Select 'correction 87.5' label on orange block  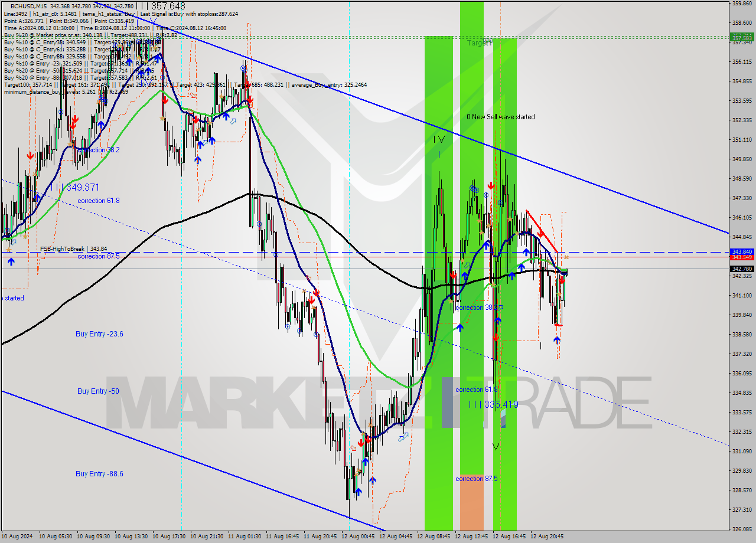[x=477, y=479]
